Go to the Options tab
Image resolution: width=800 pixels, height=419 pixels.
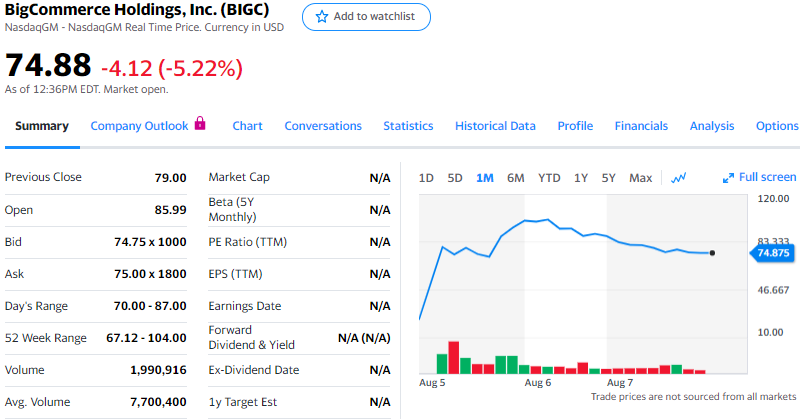click(x=777, y=126)
